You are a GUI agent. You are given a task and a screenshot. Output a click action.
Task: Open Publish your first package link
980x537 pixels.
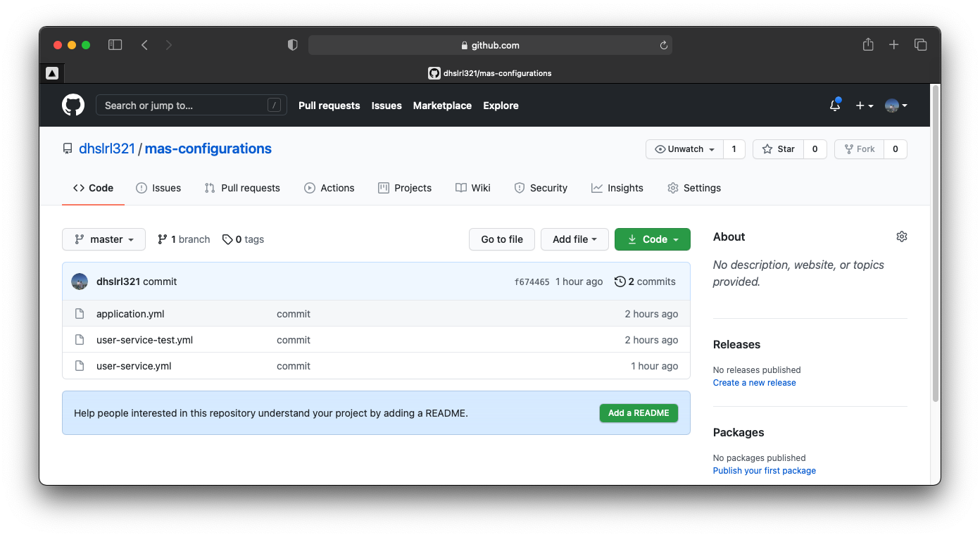(764, 471)
